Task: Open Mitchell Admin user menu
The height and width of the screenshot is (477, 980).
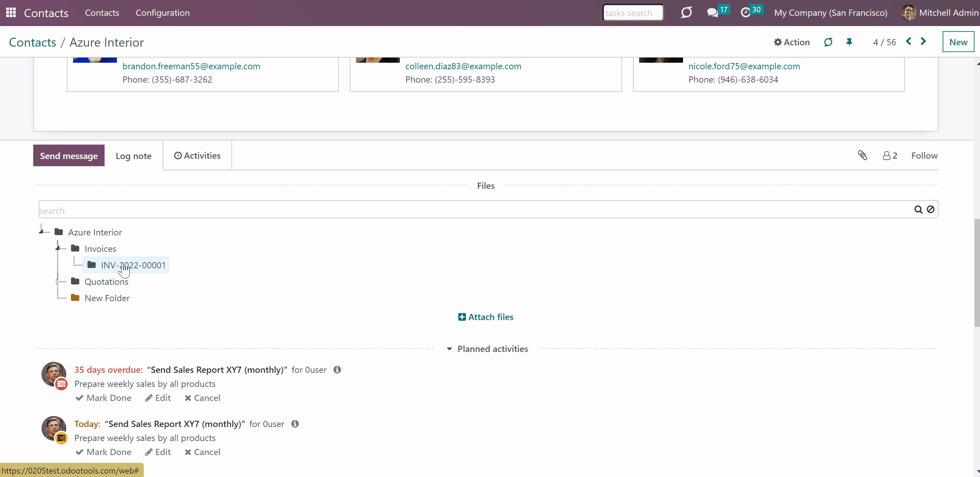Action: click(940, 13)
